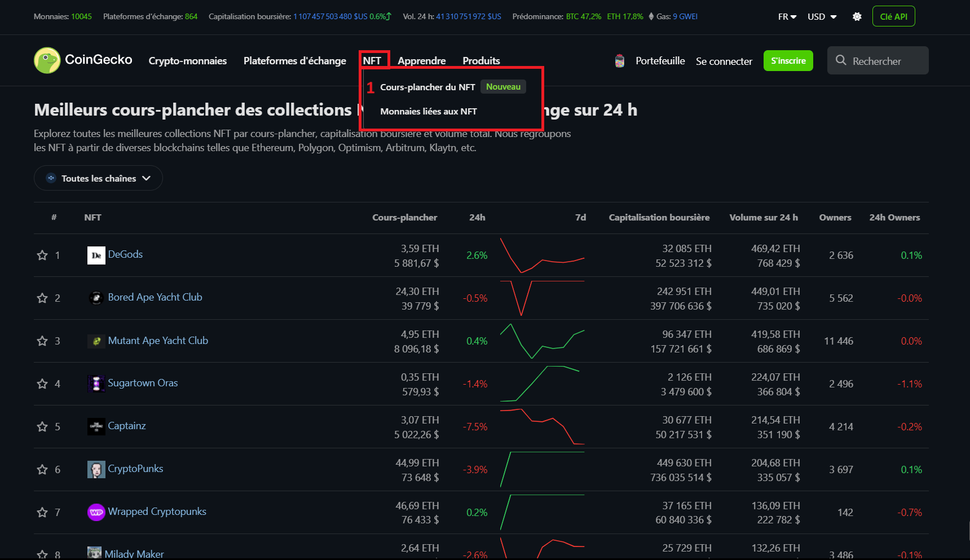Toggle star for Mutant Ape Yacht Club
The height and width of the screenshot is (560, 970).
coord(42,341)
